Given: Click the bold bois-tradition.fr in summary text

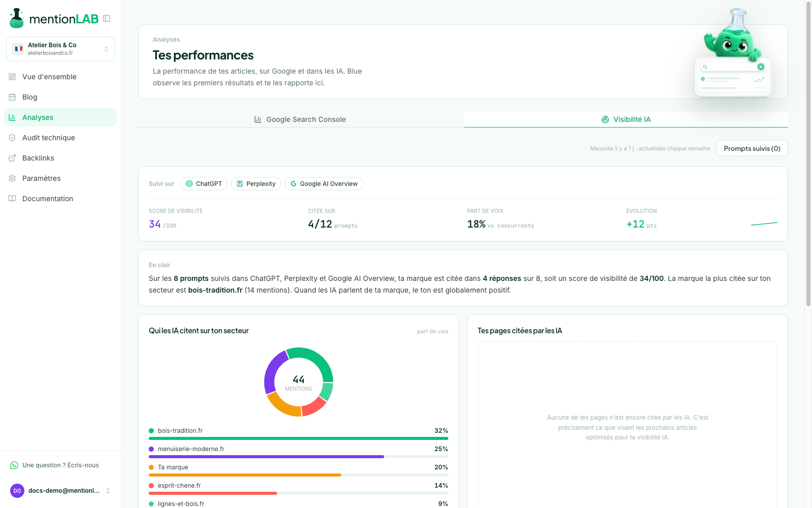Looking at the screenshot, I should coord(215,290).
